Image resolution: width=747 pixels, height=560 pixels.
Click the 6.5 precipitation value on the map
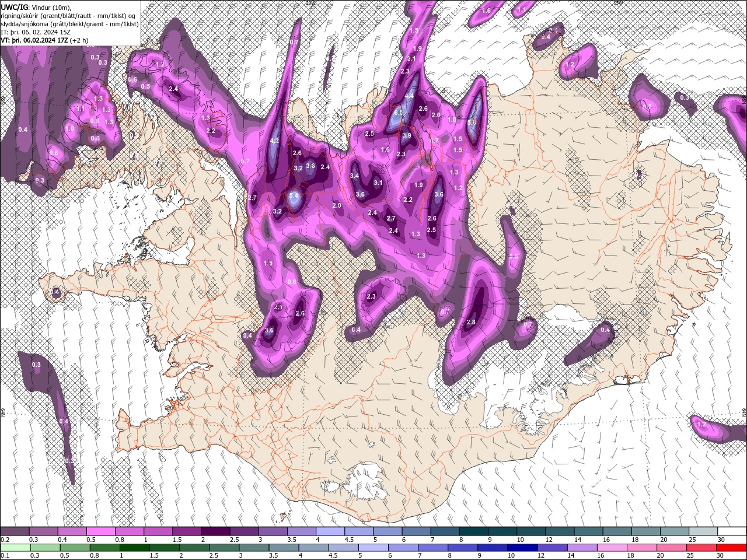[x=399, y=113]
